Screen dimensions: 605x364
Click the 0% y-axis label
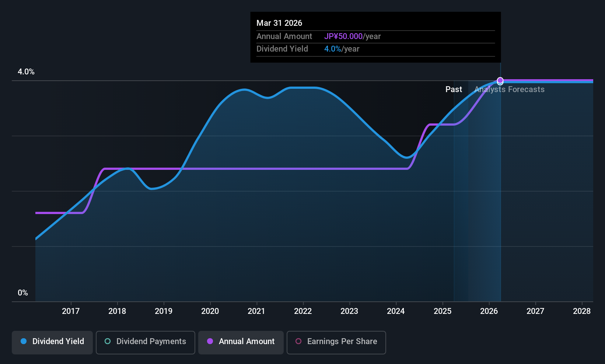[23, 293]
